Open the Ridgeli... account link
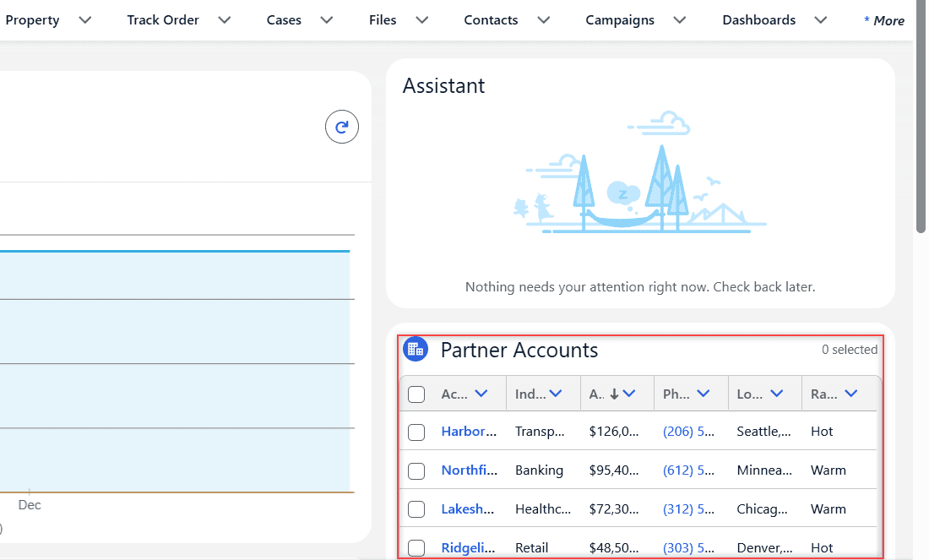The width and height of the screenshot is (929, 560). tap(468, 547)
